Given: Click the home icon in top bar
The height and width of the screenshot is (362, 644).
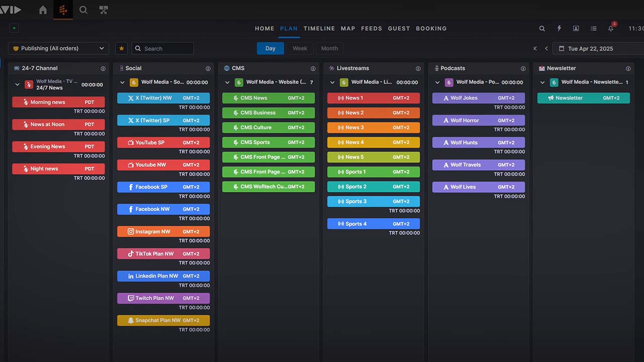Looking at the screenshot, I should pos(43,10).
